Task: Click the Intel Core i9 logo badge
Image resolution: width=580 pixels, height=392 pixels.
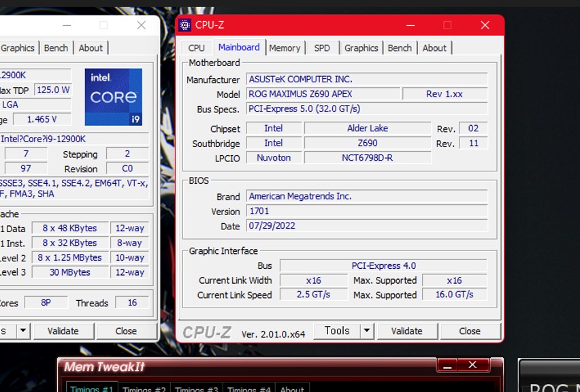Action: tap(113, 97)
